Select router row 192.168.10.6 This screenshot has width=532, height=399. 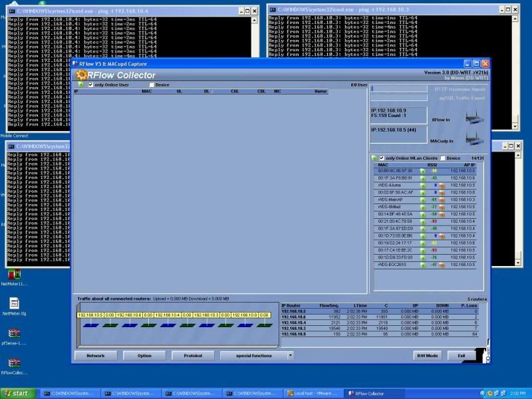380,317
